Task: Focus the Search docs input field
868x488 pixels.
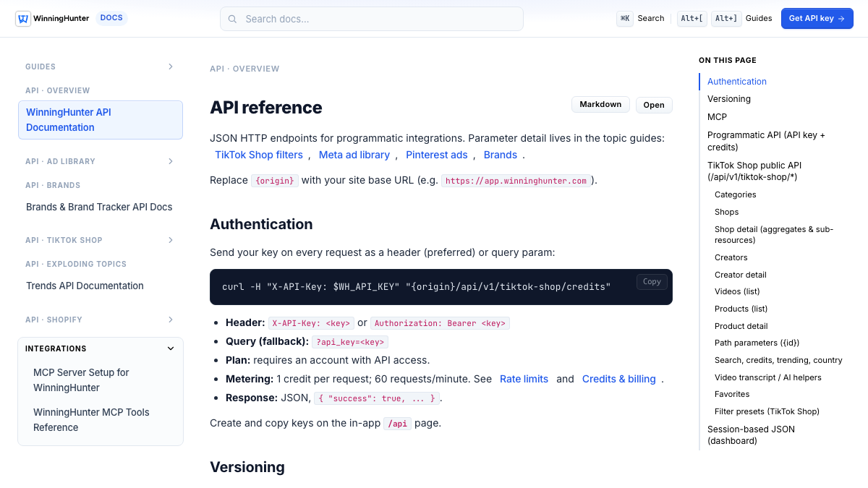Action: [372, 19]
